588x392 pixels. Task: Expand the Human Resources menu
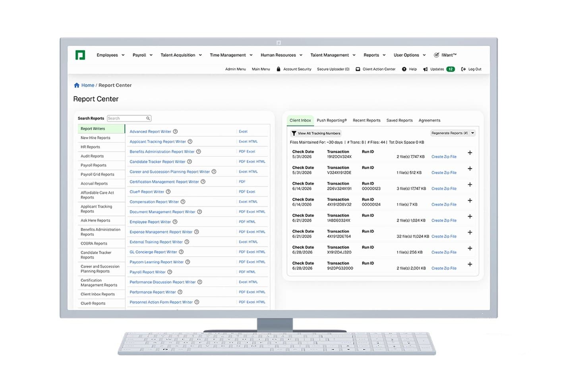pos(281,55)
